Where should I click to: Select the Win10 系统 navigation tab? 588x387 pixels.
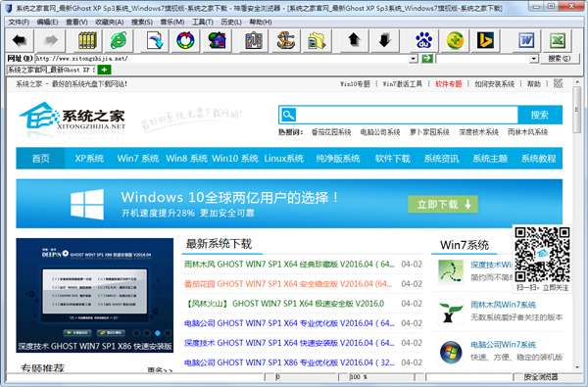235,159
